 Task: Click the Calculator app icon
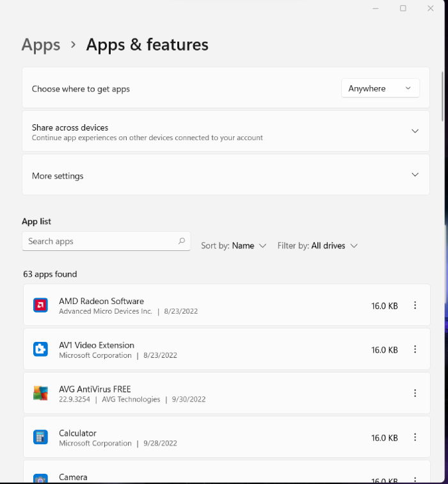tap(40, 437)
